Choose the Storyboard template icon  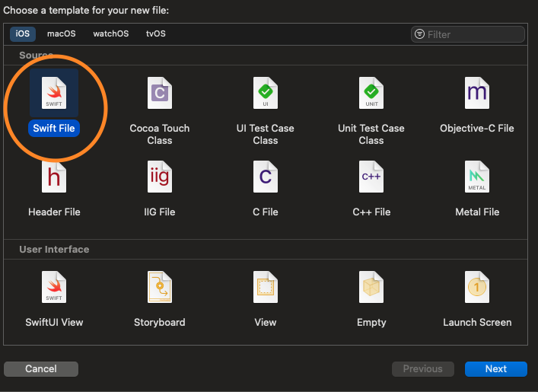click(x=160, y=287)
